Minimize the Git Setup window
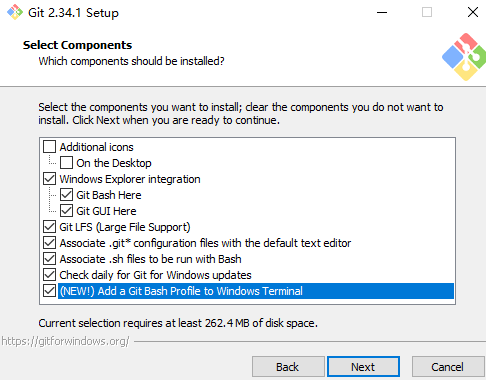This screenshot has width=486, height=380. tap(382, 12)
